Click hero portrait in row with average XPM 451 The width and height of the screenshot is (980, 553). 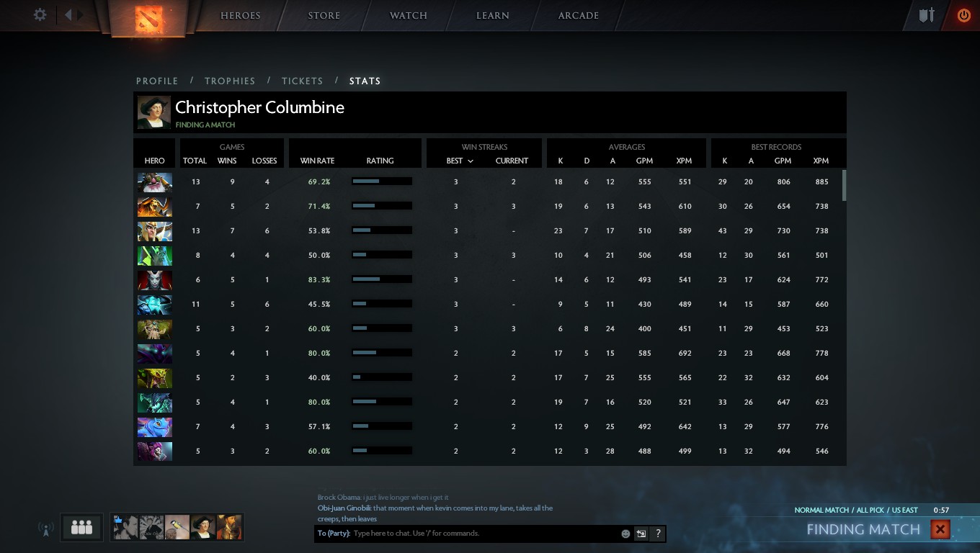tap(155, 329)
